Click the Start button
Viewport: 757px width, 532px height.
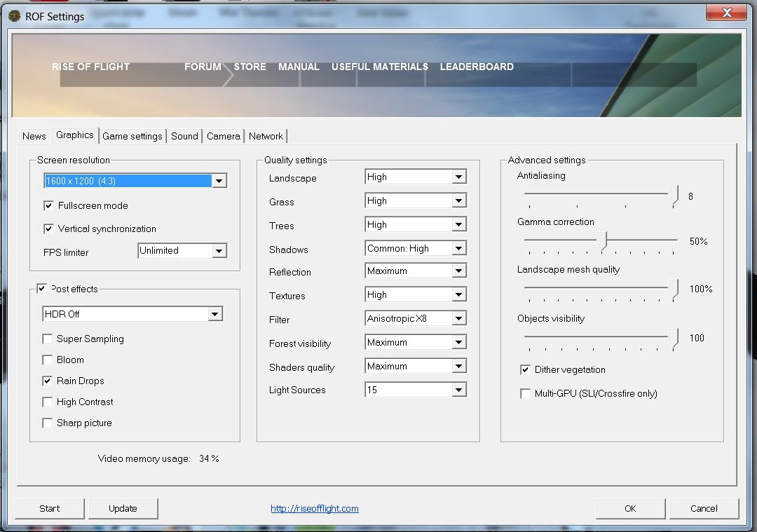coord(50,508)
